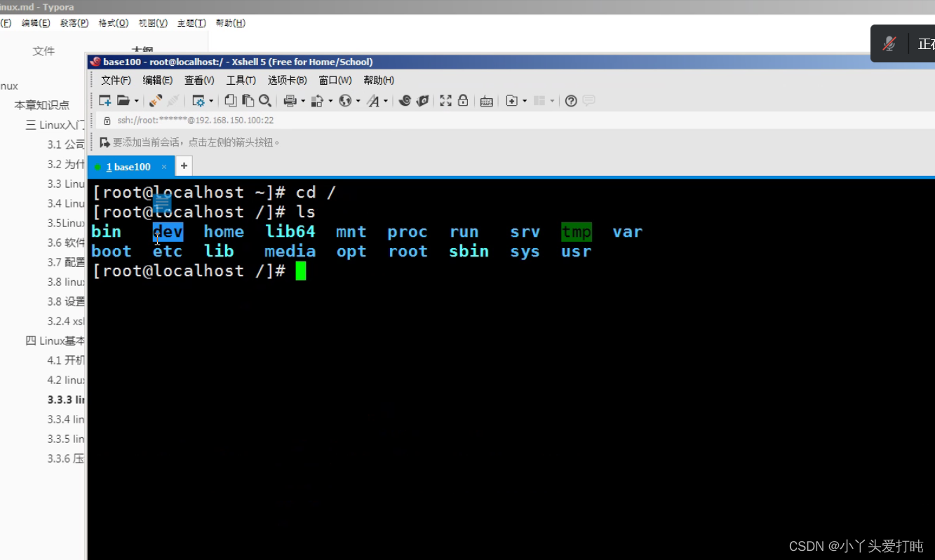935x560 pixels.
Task: Click 'lib64' directory in terminal listing
Action: click(290, 231)
